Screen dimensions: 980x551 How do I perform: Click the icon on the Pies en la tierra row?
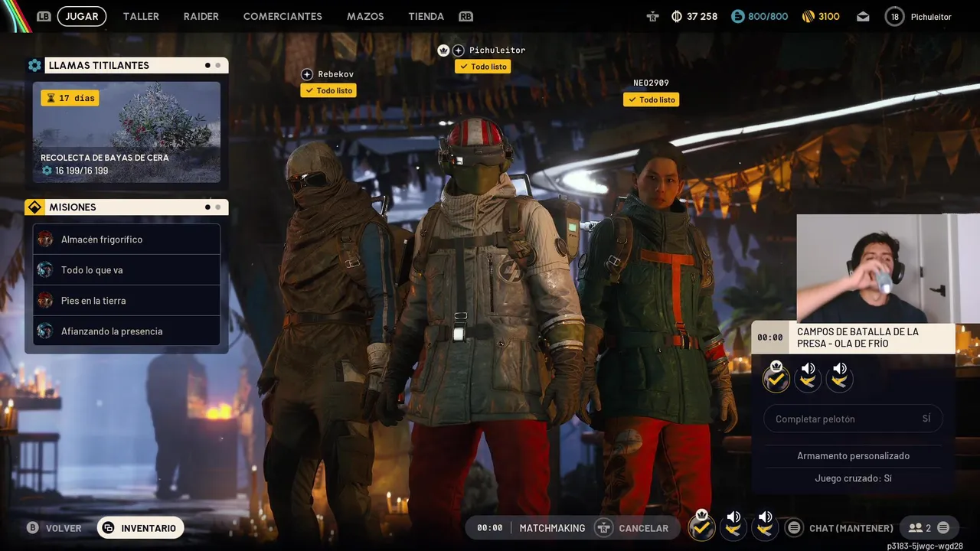(x=45, y=301)
